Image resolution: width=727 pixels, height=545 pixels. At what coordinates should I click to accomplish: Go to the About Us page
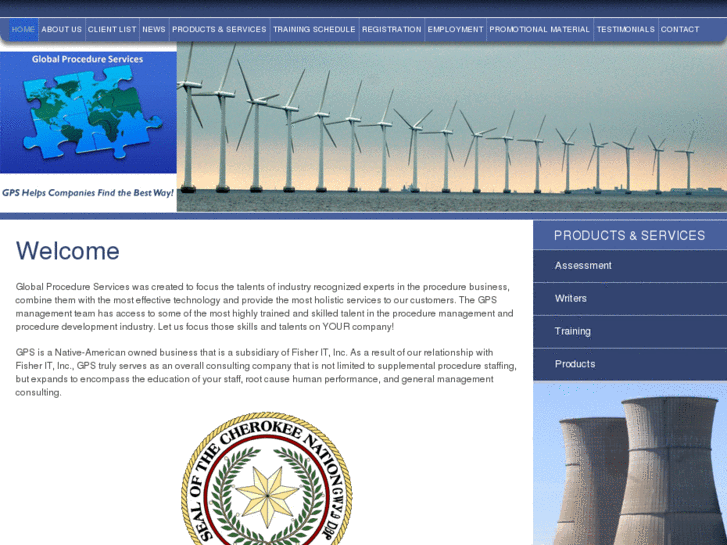pos(62,29)
